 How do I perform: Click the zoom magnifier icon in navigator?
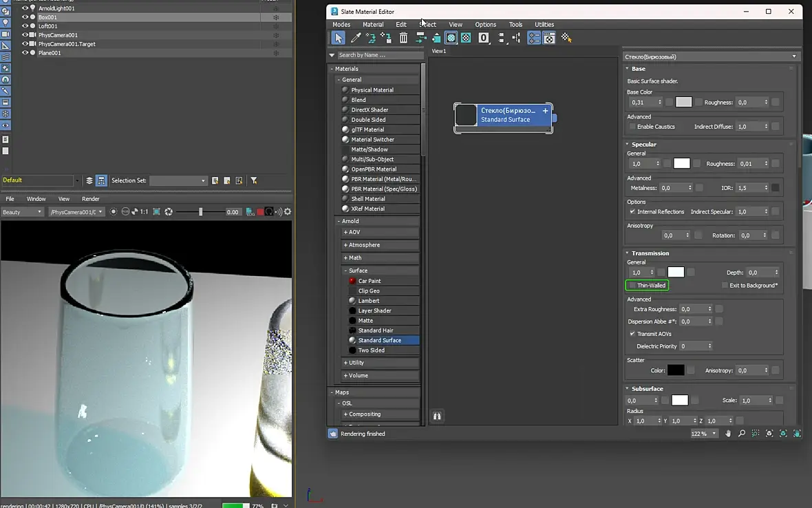coord(742,434)
